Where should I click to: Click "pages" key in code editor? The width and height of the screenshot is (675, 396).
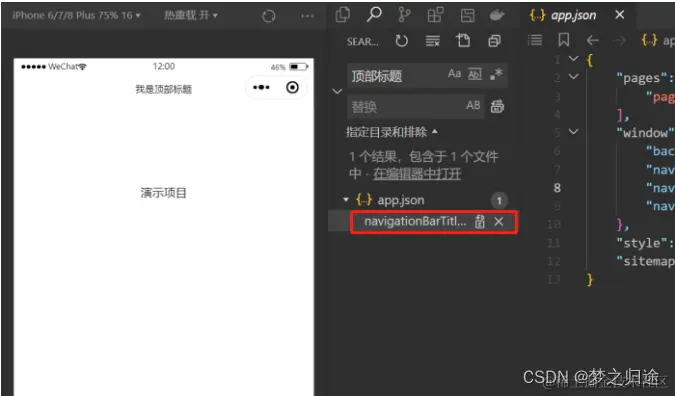pyautogui.click(x=641, y=77)
